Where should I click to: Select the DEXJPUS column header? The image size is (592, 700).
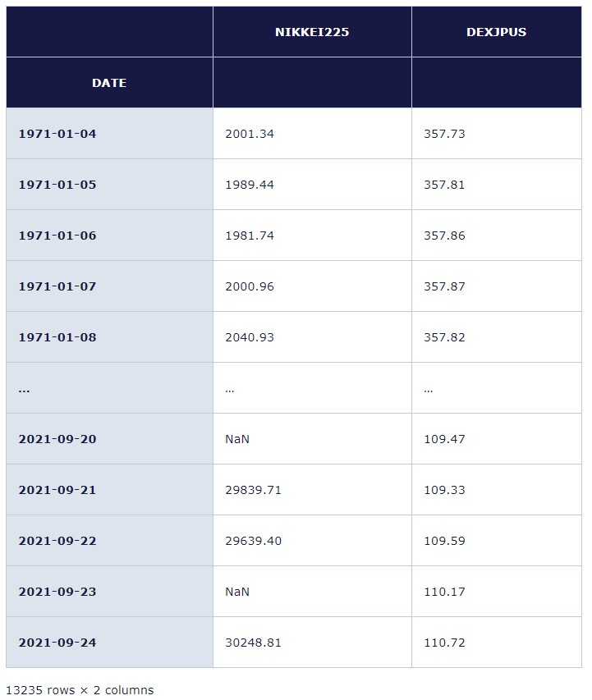click(497, 32)
